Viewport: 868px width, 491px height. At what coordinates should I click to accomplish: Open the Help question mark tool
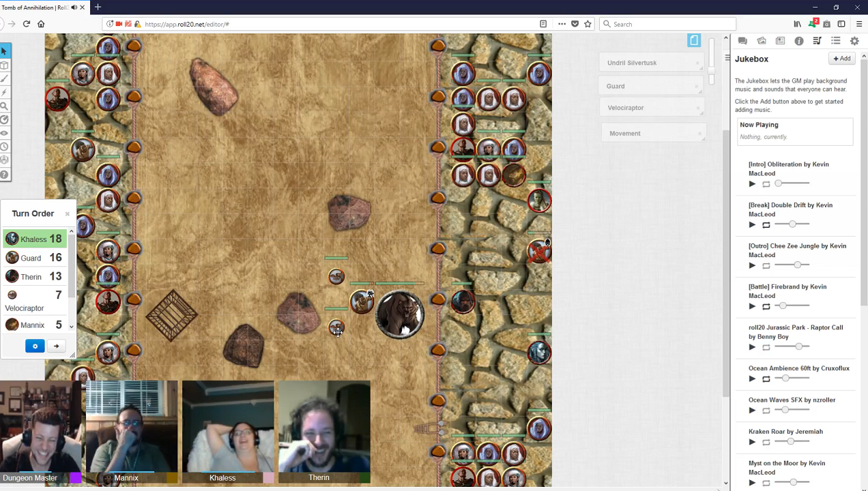4,175
